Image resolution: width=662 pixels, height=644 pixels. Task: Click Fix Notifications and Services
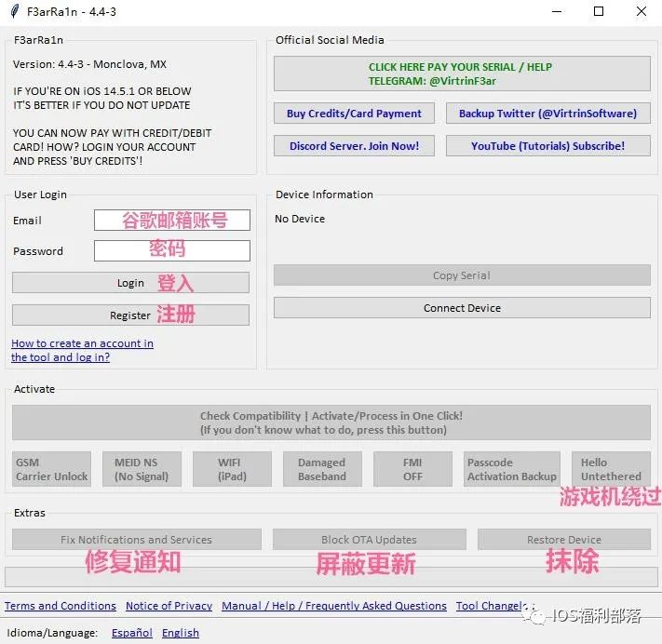[x=136, y=539]
